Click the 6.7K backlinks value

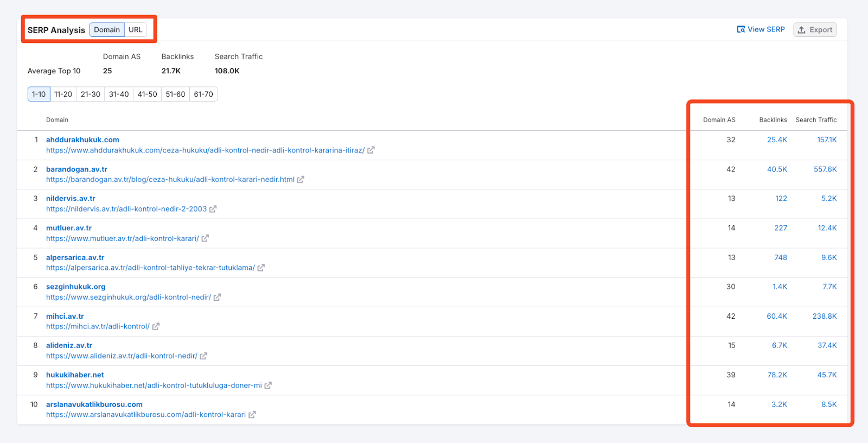(780, 345)
